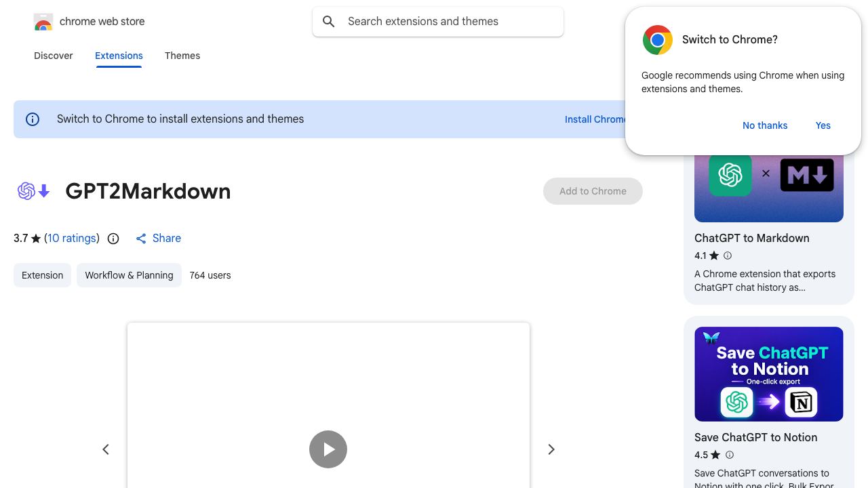
Task: Open the Extensions tab
Action: coord(119,56)
